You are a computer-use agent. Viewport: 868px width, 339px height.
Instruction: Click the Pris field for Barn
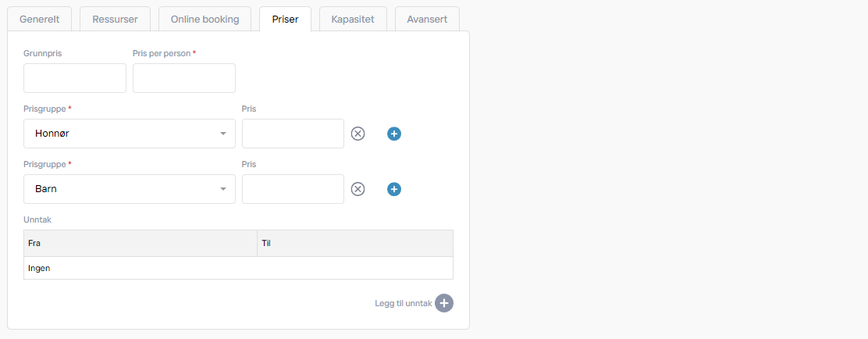[x=293, y=189]
